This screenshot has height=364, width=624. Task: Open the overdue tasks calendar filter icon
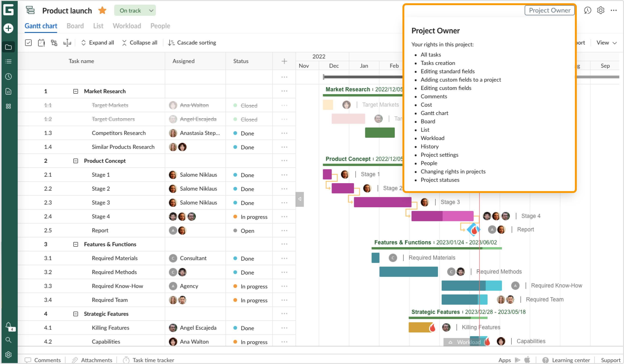pyautogui.click(x=41, y=42)
